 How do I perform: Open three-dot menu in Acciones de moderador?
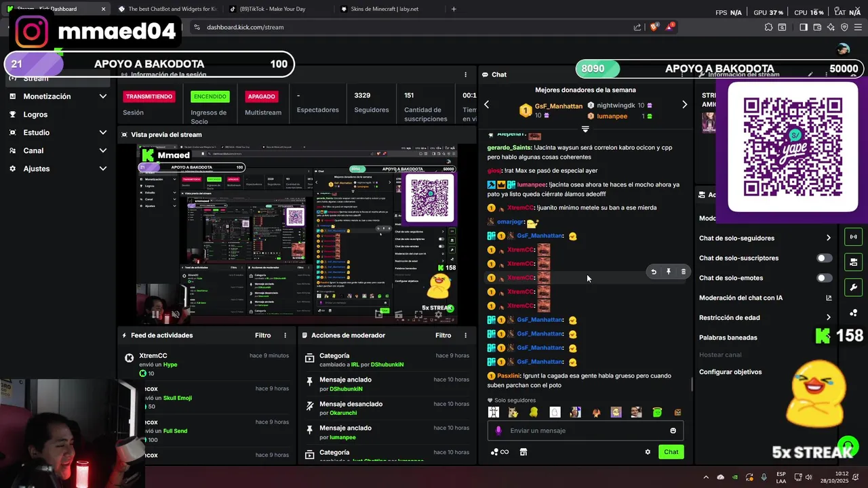coord(465,335)
